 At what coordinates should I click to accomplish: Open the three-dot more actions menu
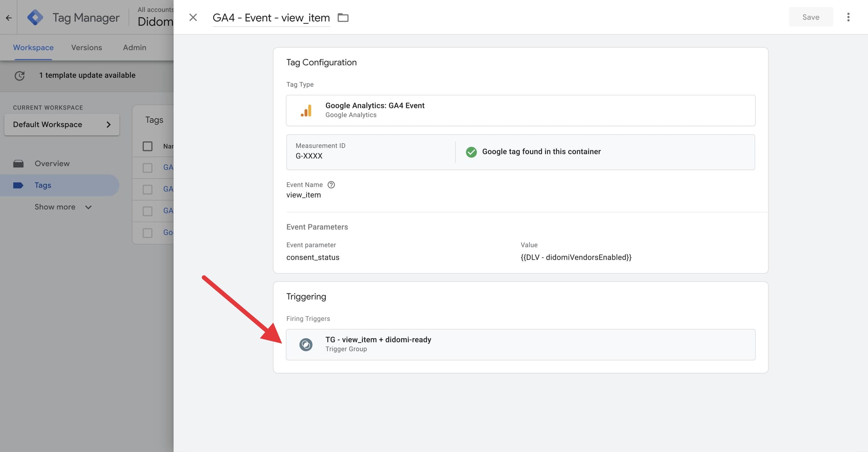pos(848,17)
